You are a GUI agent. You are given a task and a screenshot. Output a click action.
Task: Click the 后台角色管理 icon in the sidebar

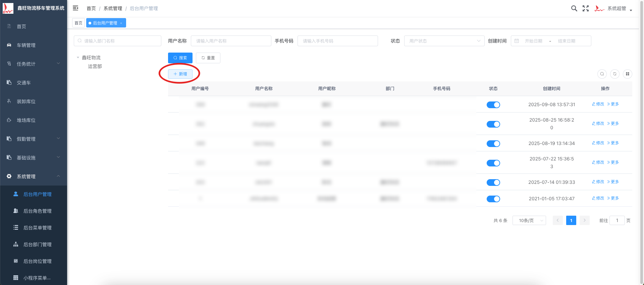[16, 211]
